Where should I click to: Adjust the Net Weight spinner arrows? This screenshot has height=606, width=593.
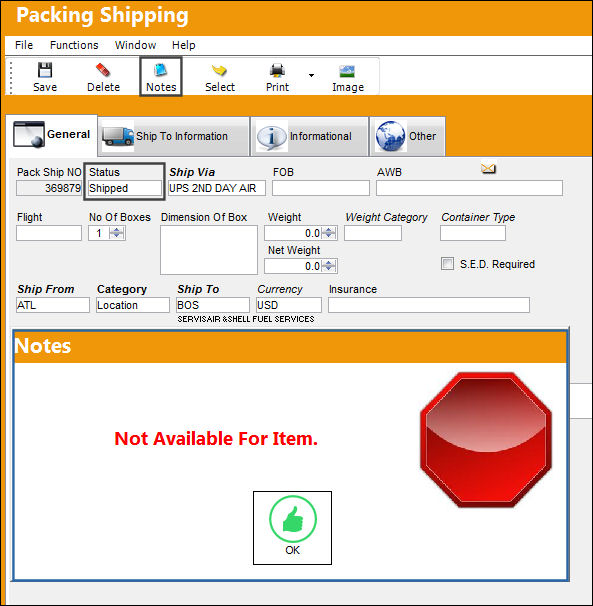coord(329,266)
